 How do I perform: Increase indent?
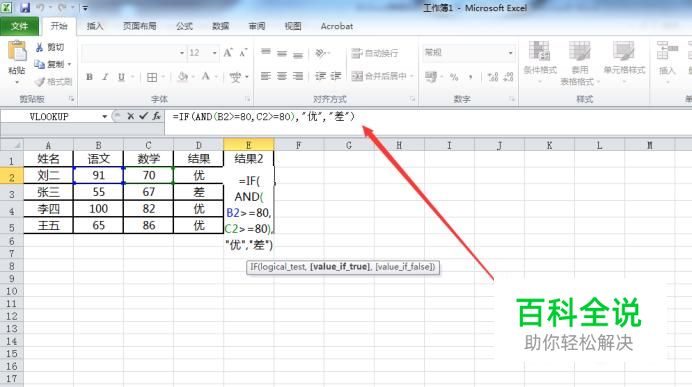click(336, 76)
